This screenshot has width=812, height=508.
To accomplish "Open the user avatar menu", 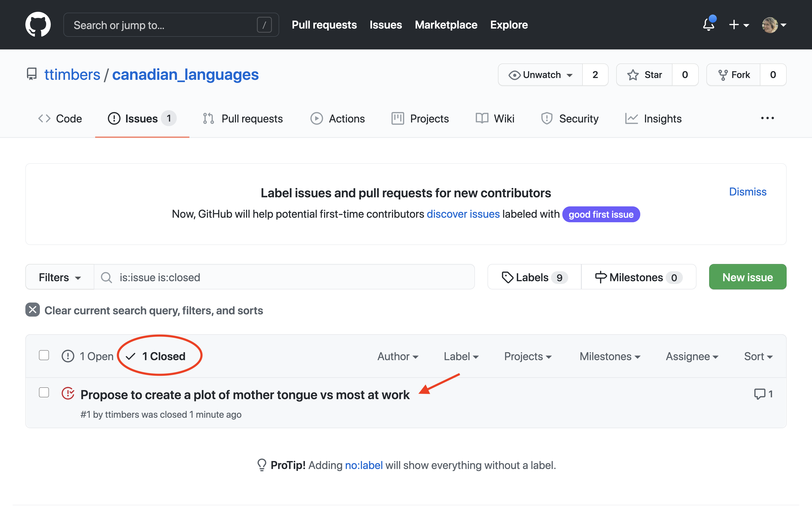I will click(774, 25).
